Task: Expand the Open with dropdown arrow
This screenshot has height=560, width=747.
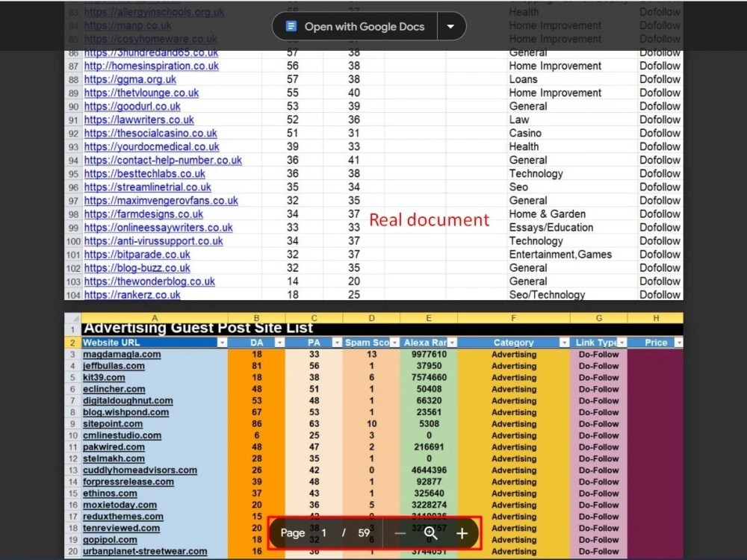Action: pyautogui.click(x=450, y=26)
